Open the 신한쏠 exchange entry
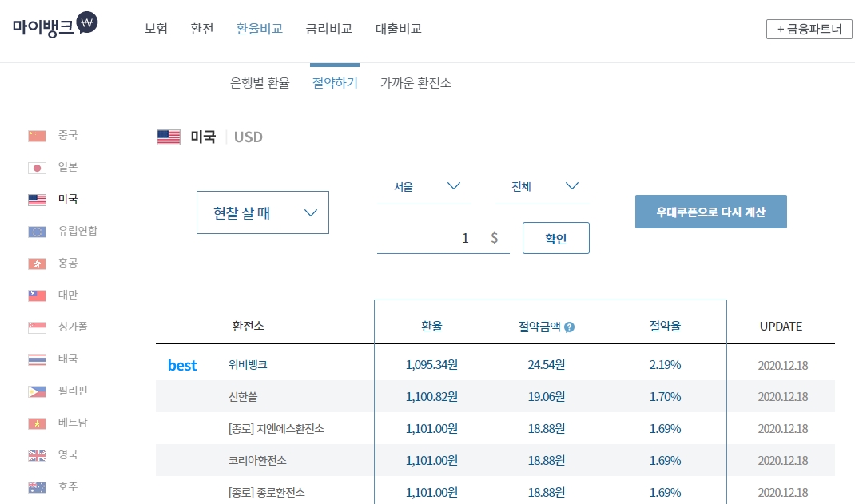The height and width of the screenshot is (504, 855). click(243, 397)
